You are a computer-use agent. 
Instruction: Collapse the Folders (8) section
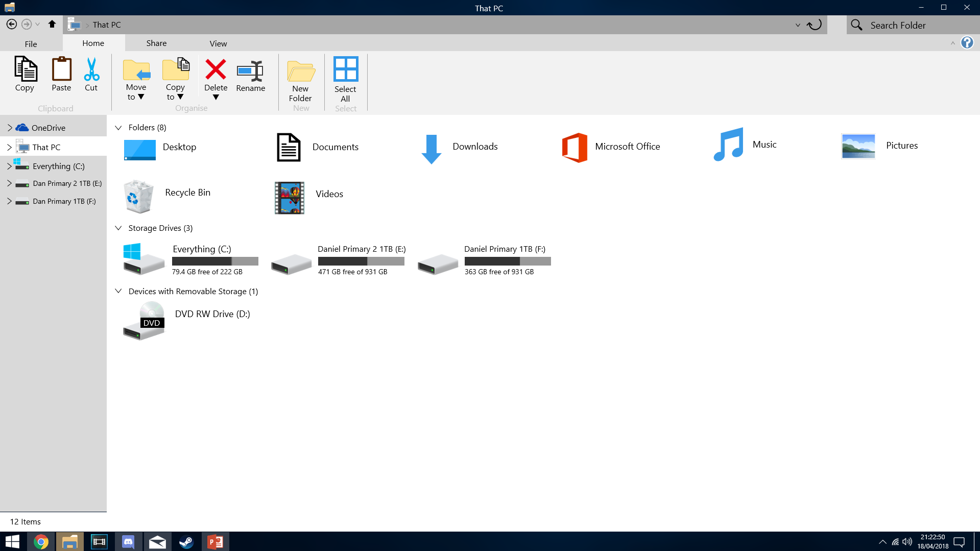tap(118, 128)
